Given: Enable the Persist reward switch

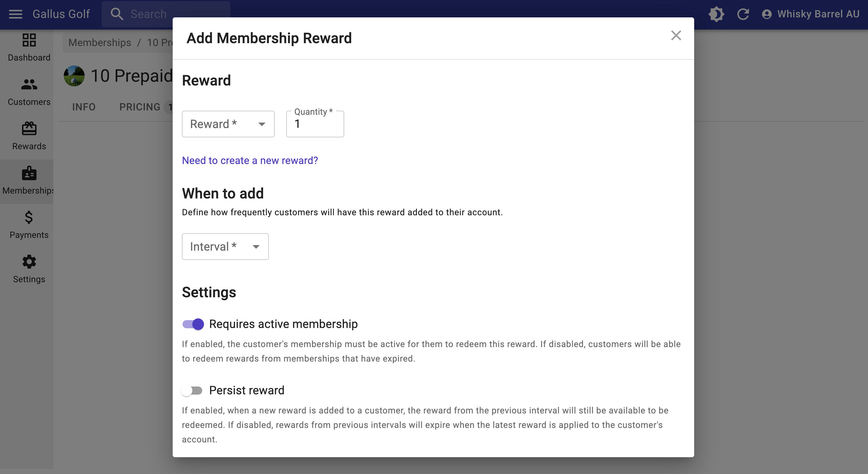Looking at the screenshot, I should (x=192, y=391).
